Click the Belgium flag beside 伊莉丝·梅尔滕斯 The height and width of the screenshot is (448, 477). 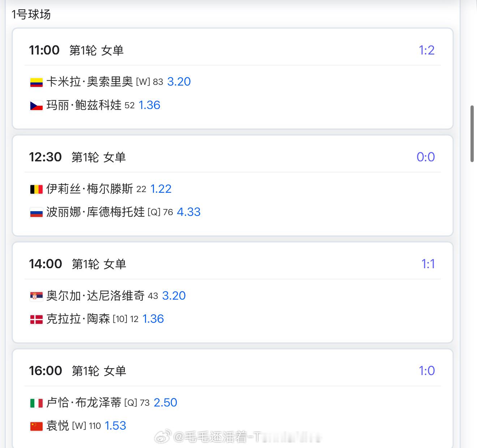[36, 190]
